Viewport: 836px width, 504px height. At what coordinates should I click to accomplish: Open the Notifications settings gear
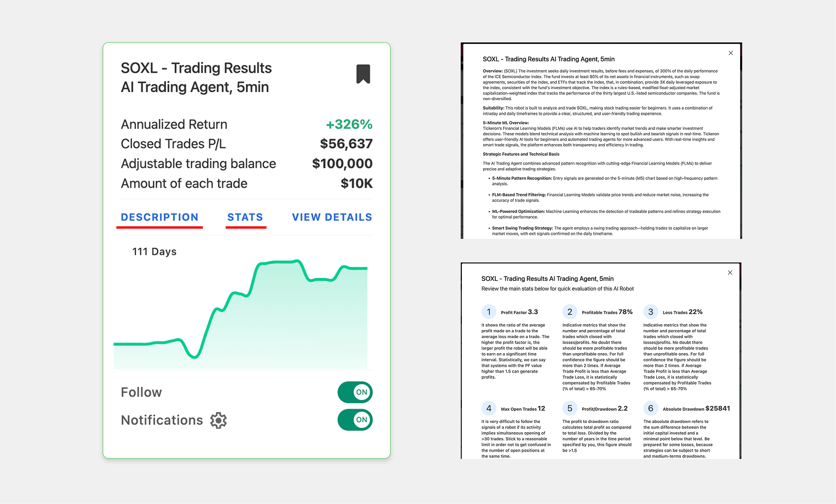(x=219, y=420)
